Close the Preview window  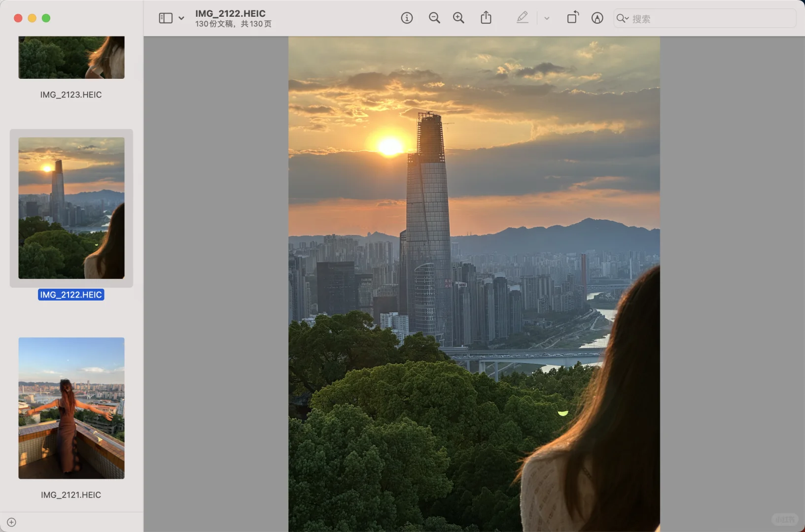pos(18,18)
